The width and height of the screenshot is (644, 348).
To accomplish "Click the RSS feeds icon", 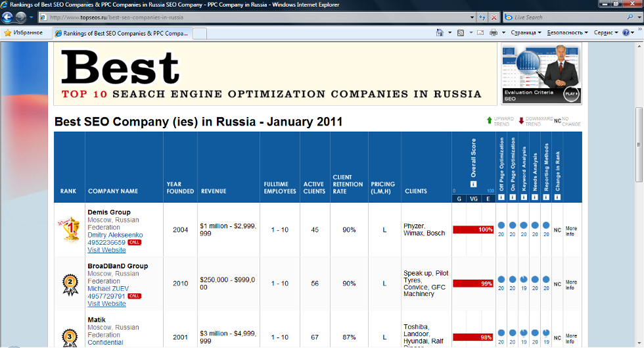I will (461, 32).
